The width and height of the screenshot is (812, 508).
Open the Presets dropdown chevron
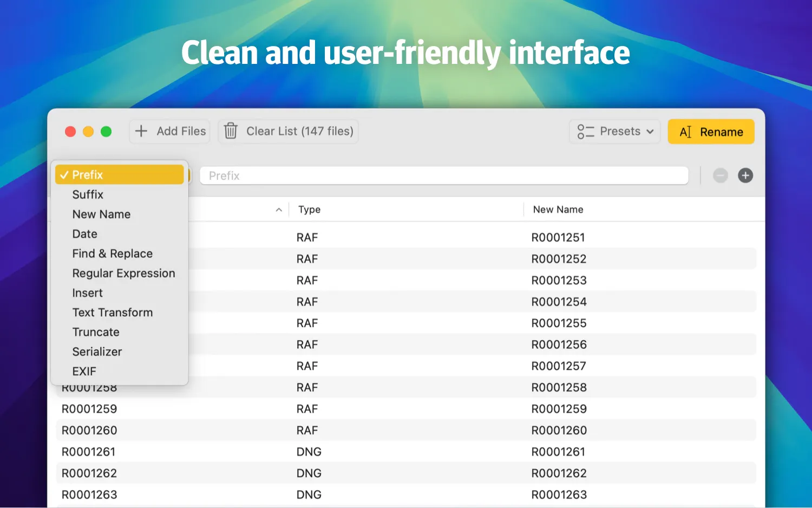click(650, 132)
